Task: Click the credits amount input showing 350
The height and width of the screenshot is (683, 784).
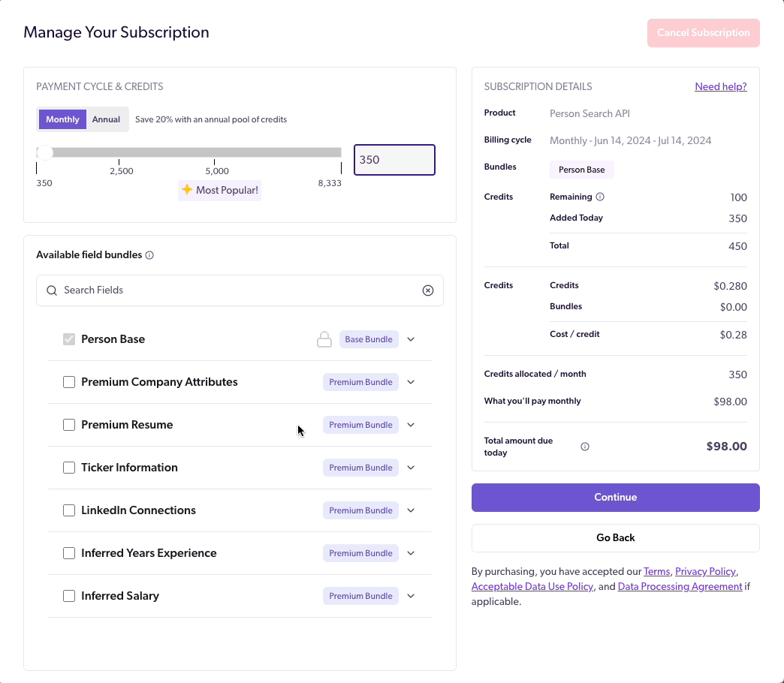Action: pos(394,159)
